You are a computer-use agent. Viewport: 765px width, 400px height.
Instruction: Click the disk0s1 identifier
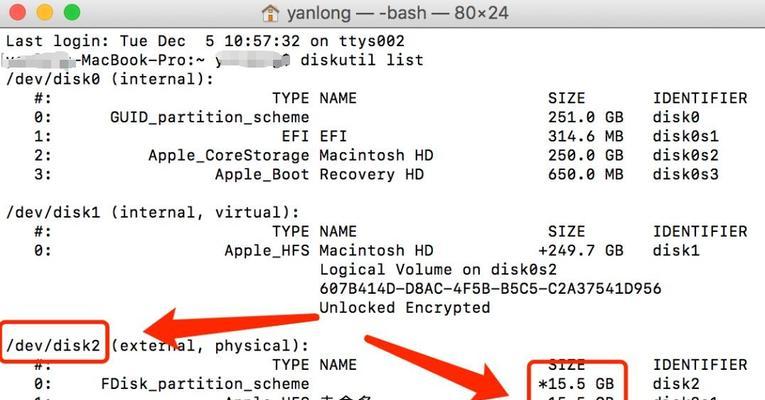point(685,136)
